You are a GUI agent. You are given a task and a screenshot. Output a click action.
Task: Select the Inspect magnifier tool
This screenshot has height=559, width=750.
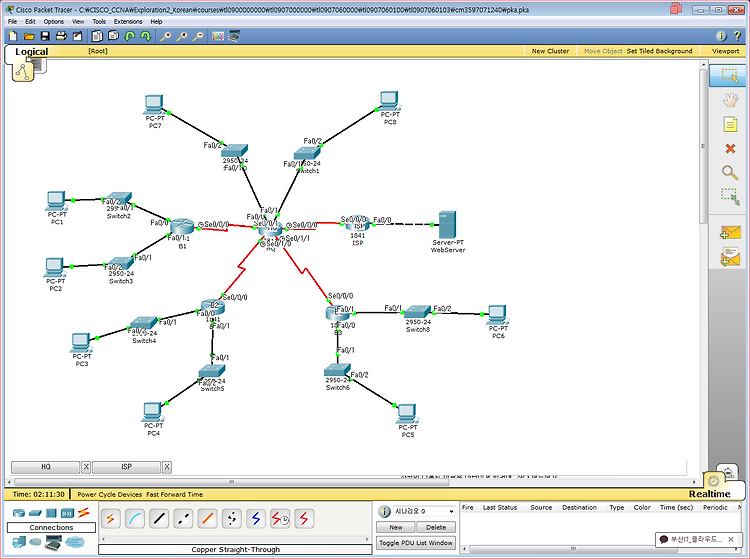click(x=730, y=173)
